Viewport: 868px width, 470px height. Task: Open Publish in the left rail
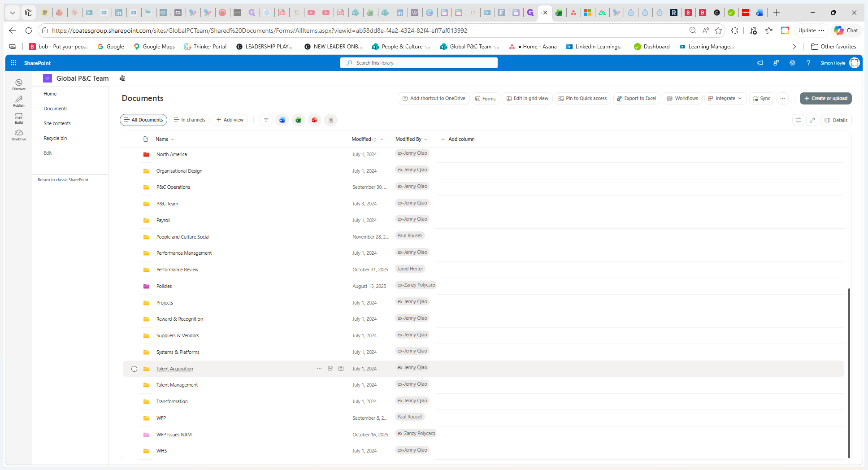point(19,101)
